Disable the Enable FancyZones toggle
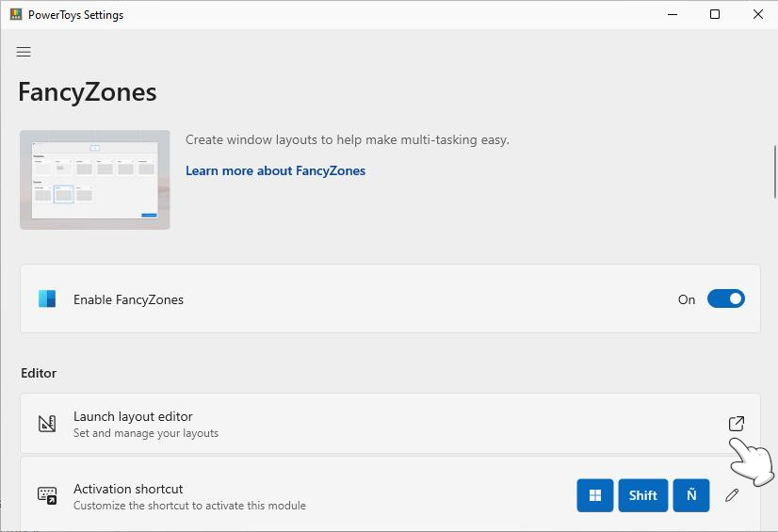The height and width of the screenshot is (532, 778). coord(725,299)
